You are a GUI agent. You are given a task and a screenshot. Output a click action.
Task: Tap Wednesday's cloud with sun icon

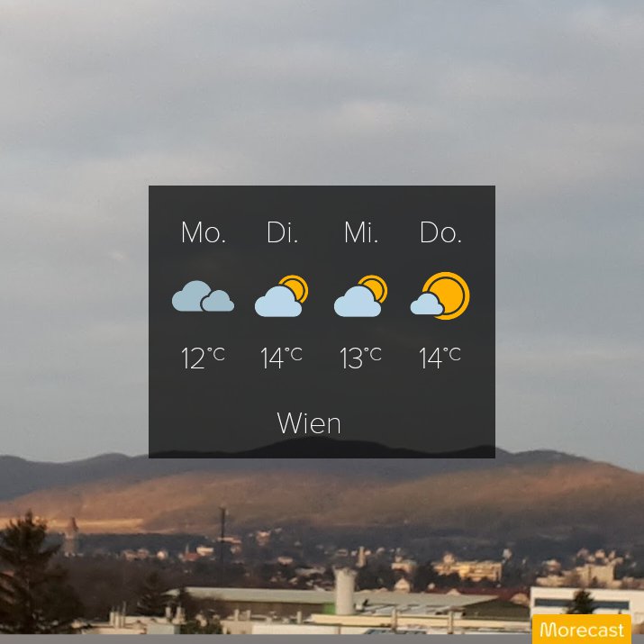pyautogui.click(x=360, y=295)
